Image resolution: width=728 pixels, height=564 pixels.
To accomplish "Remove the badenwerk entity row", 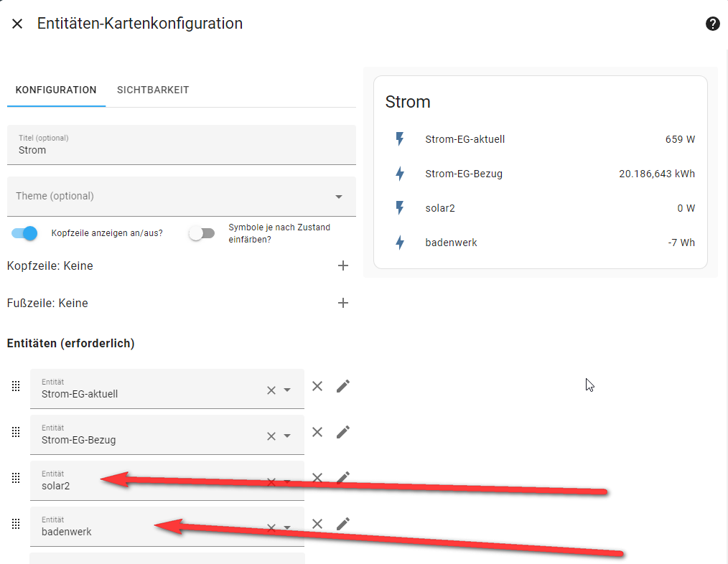I will [x=317, y=524].
